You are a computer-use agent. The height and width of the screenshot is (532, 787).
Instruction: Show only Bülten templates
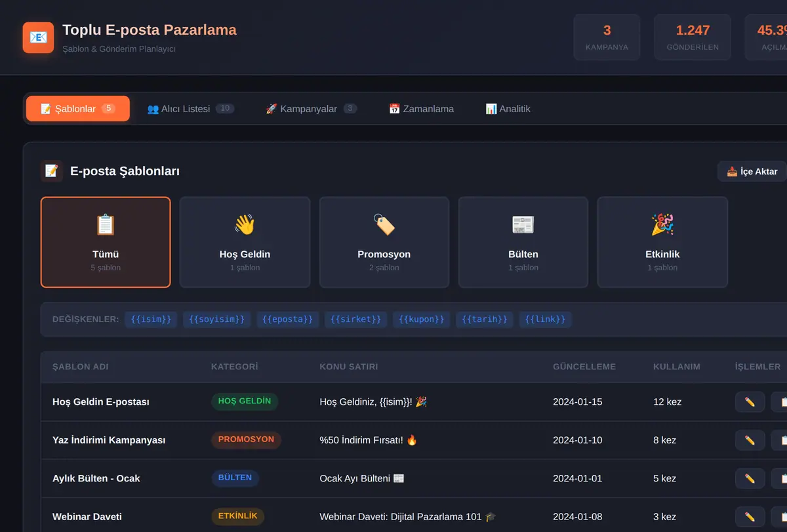[x=523, y=242]
